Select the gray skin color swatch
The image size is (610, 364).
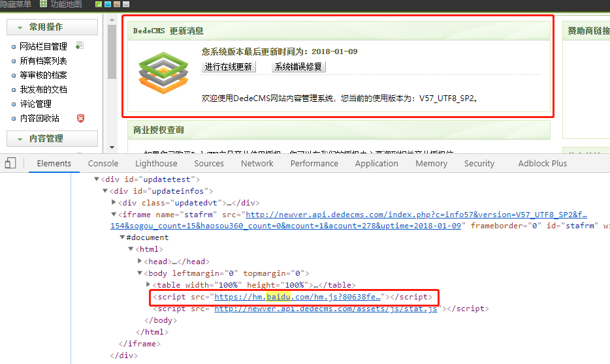click(126, 5)
